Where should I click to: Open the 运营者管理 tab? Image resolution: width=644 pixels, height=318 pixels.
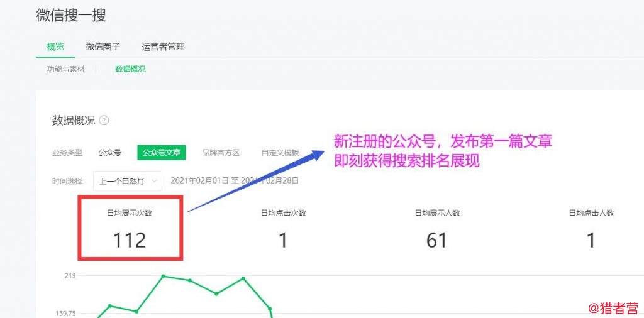pyautogui.click(x=163, y=47)
